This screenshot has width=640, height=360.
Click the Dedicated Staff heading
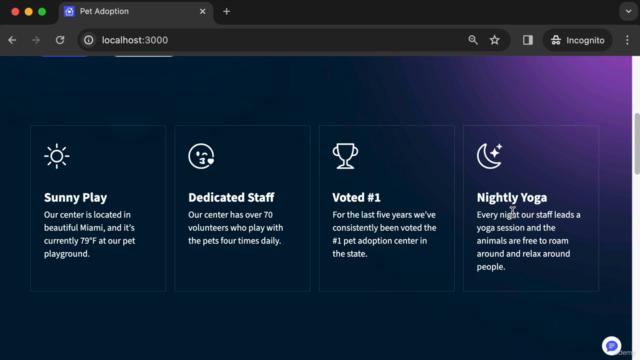[231, 198]
